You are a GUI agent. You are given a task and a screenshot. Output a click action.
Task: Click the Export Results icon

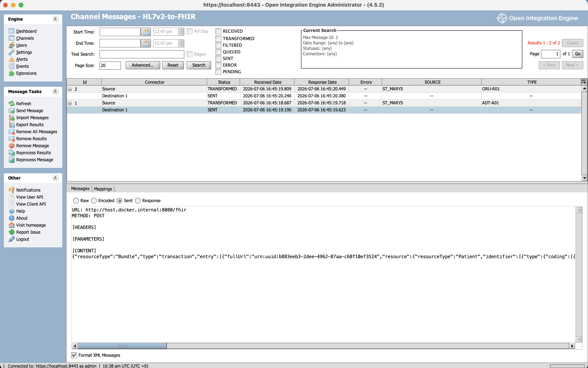[x=11, y=125]
